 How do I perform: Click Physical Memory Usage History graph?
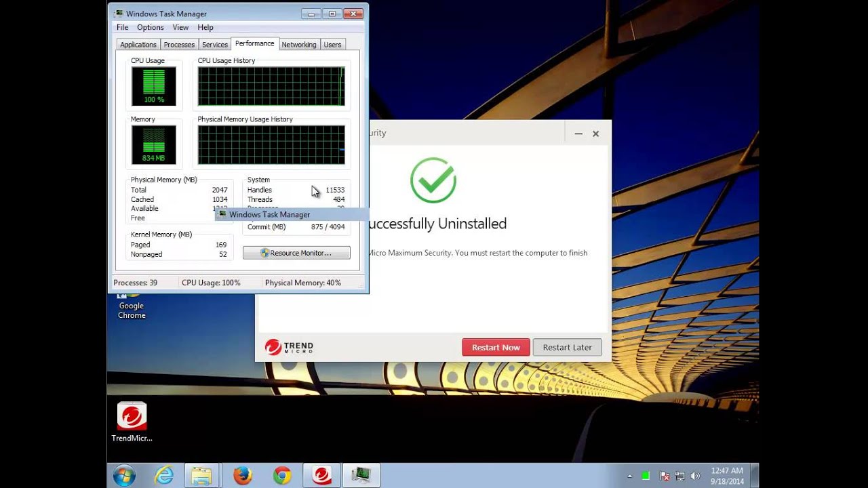(x=271, y=145)
